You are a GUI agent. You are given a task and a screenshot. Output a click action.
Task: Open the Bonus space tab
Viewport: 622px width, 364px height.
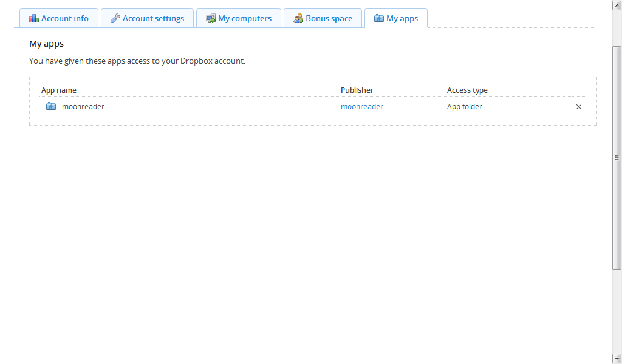coord(329,18)
